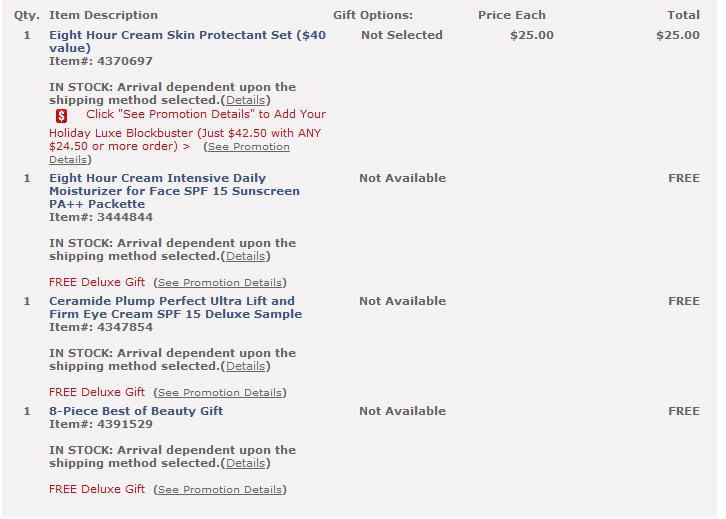
Task: Click the Item Description column header
Action: click(x=103, y=15)
